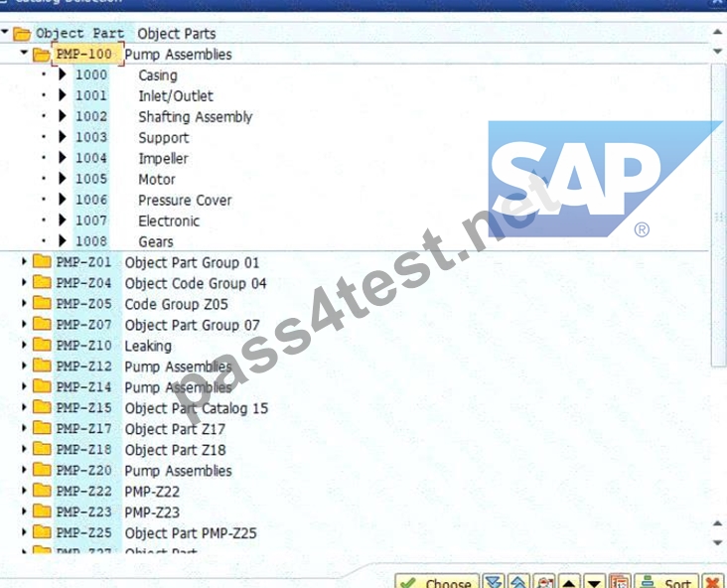This screenshot has width=727, height=588.
Task: Click the black down-triangle toolbar button
Action: (x=594, y=581)
